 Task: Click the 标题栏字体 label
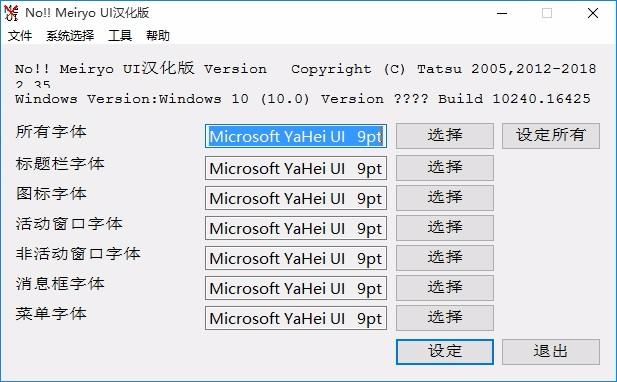(60, 163)
